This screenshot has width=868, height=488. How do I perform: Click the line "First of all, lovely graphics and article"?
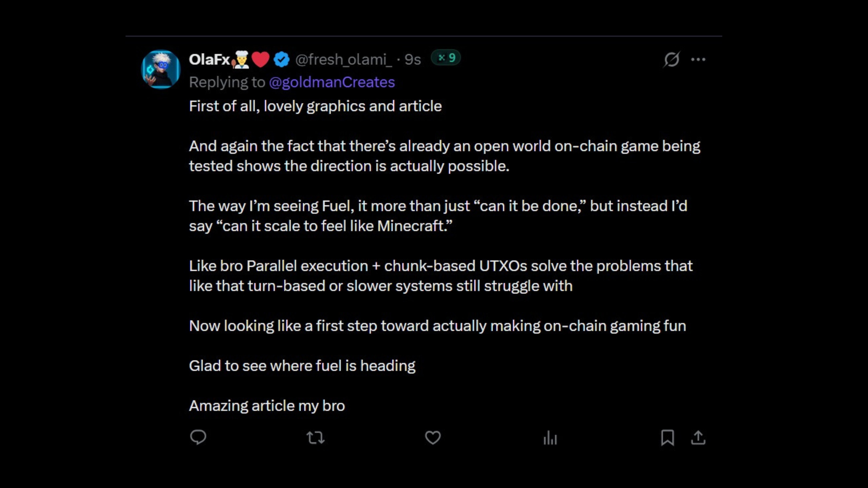[315, 106]
